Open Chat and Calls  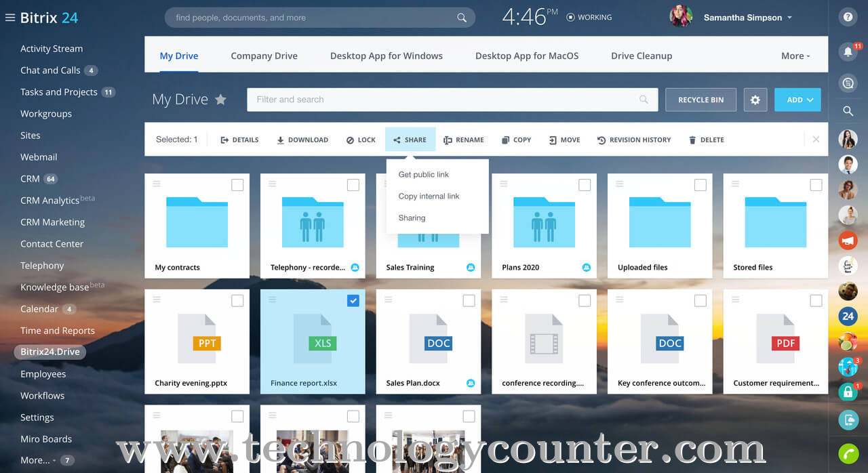coord(50,70)
